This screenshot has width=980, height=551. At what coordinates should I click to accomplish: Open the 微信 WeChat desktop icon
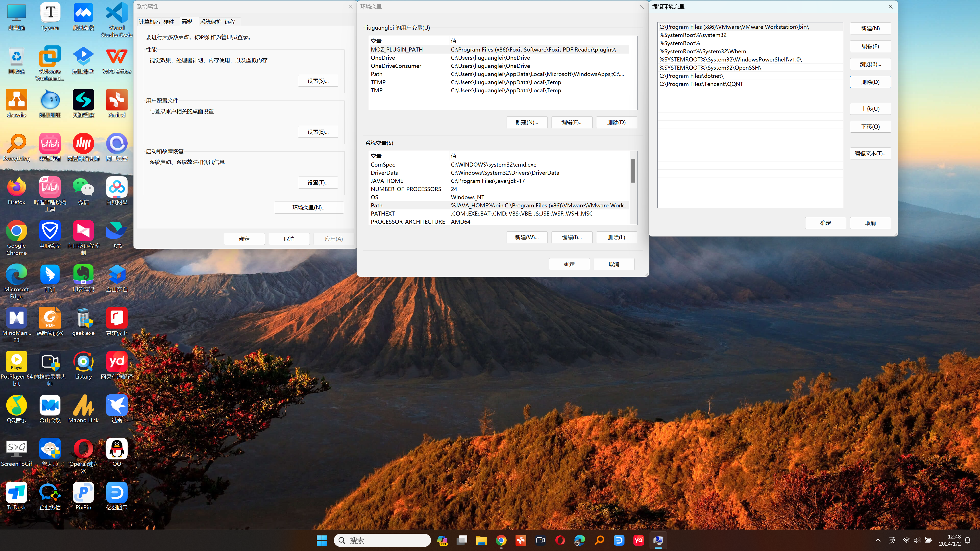click(83, 191)
